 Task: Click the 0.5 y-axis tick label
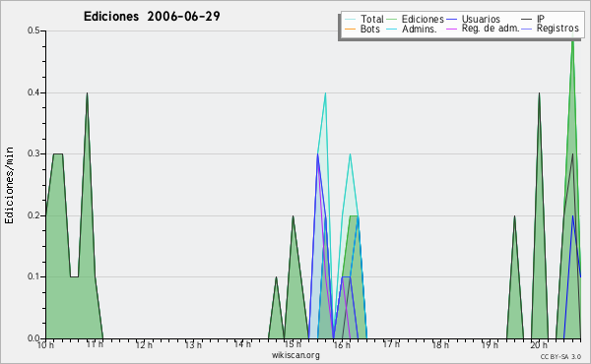click(x=33, y=30)
